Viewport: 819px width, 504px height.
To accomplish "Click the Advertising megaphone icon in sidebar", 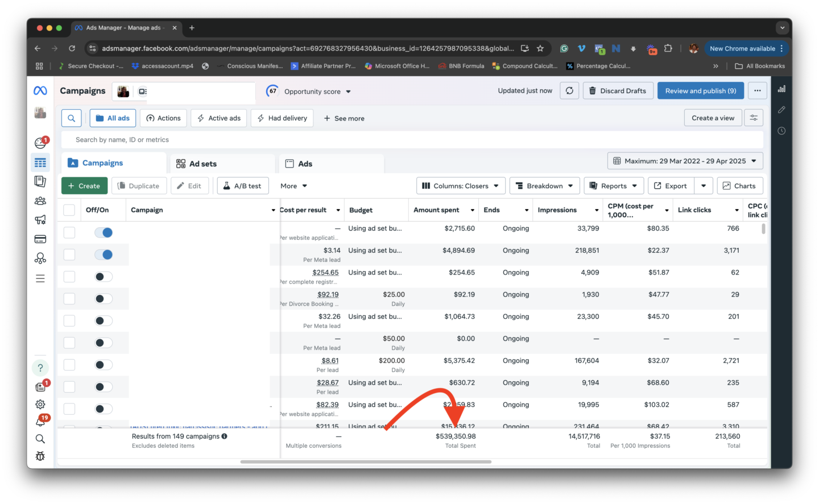I will pos(40,220).
